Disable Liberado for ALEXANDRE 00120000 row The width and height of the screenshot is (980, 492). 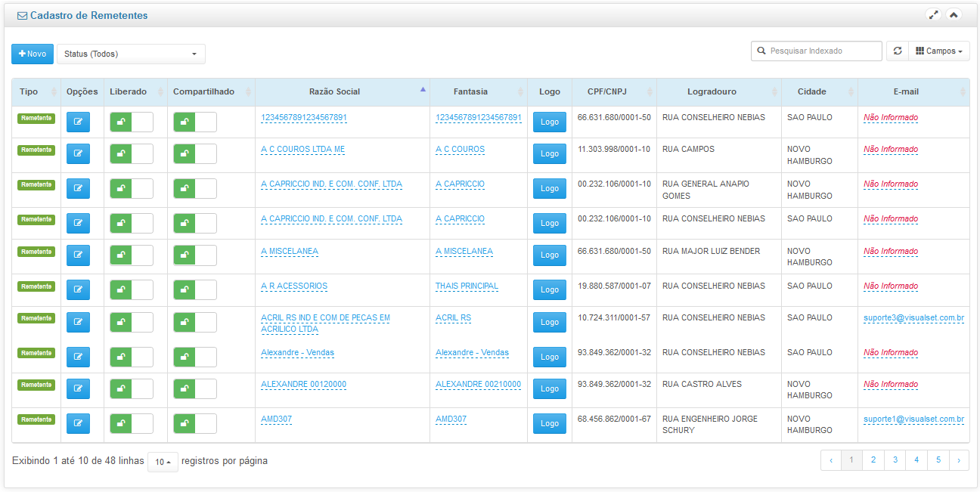point(131,388)
